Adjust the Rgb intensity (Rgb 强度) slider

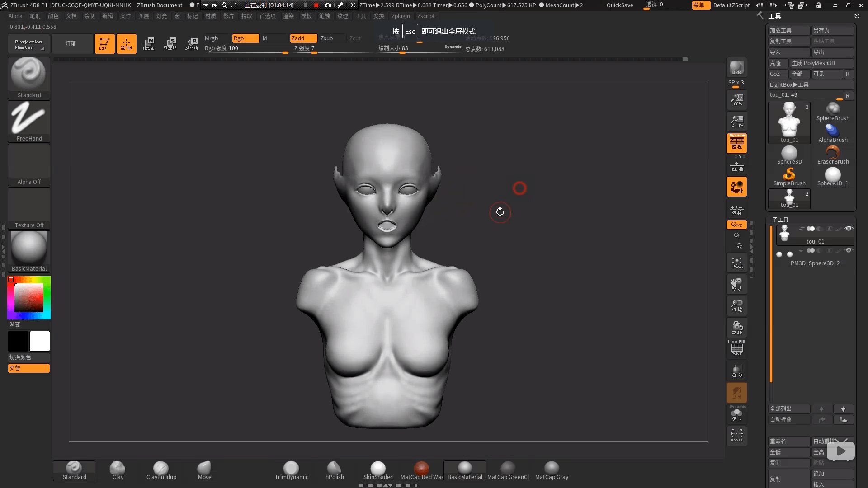click(246, 48)
